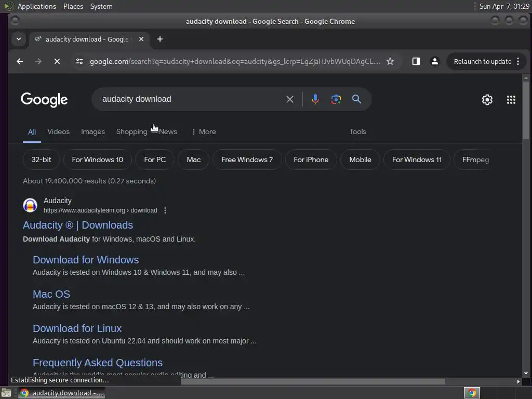Select the For Windows 11 chip
Viewport: 532px width, 399px height.
tap(417, 159)
